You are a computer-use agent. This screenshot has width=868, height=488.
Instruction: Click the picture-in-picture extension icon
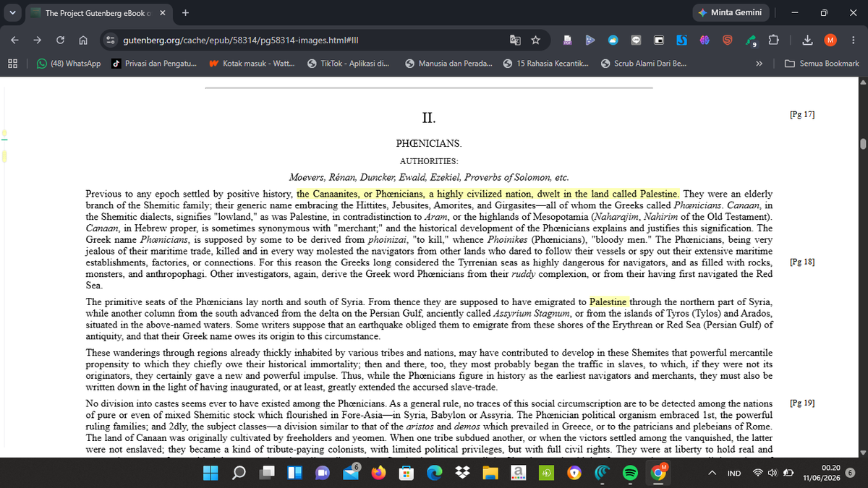(660, 40)
